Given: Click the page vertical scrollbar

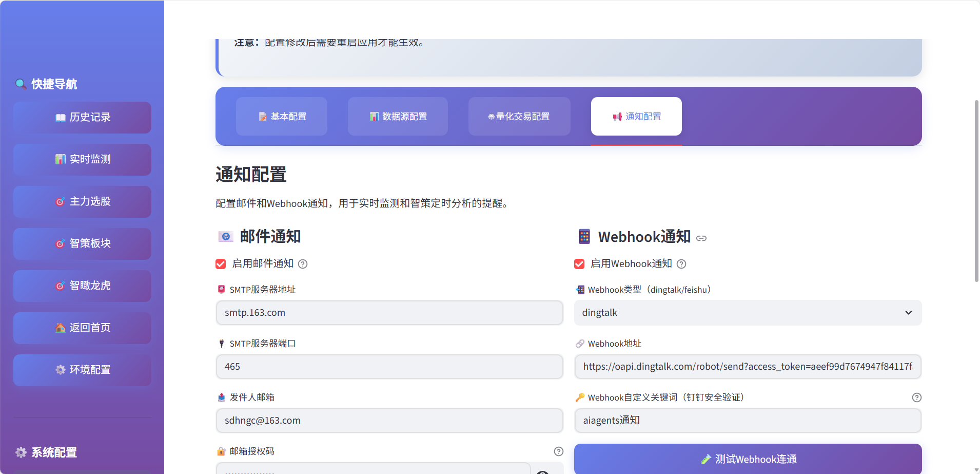Looking at the screenshot, I should 976,191.
